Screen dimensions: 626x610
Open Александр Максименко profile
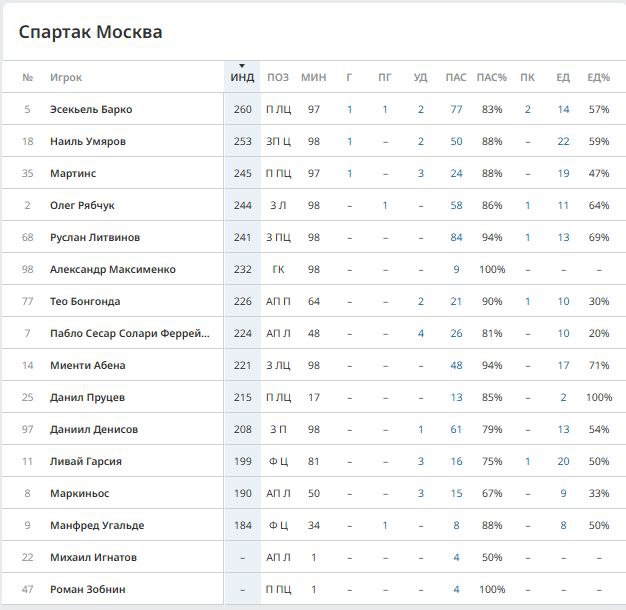(113, 269)
